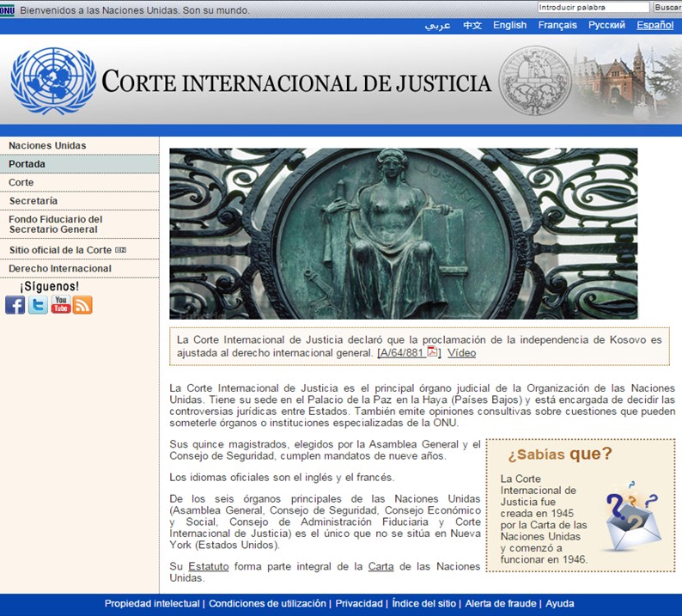Click the United Nations emblem logo
The image size is (682, 616).
[x=53, y=82]
